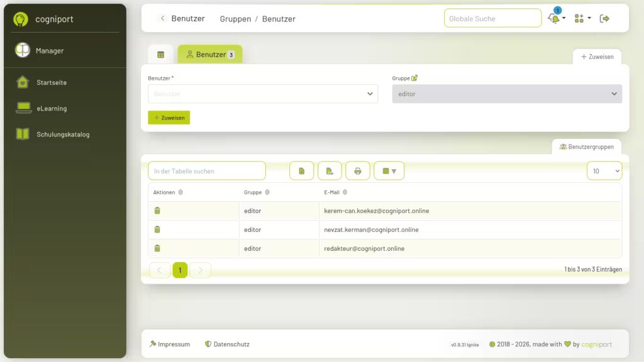Click the eLearning laptop icon
Screen dimensions: 644x362
coord(23,108)
